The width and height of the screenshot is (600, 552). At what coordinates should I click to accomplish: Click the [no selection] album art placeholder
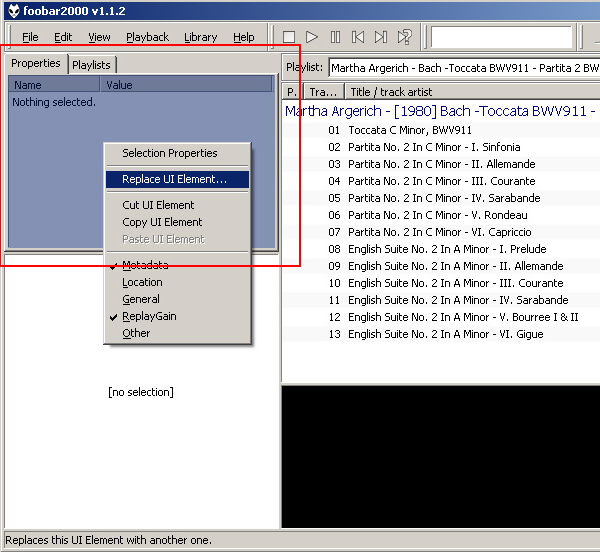(141, 392)
